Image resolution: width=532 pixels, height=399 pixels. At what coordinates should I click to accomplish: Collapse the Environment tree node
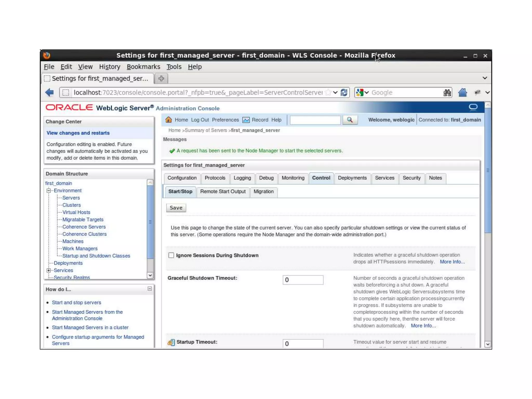tap(49, 190)
